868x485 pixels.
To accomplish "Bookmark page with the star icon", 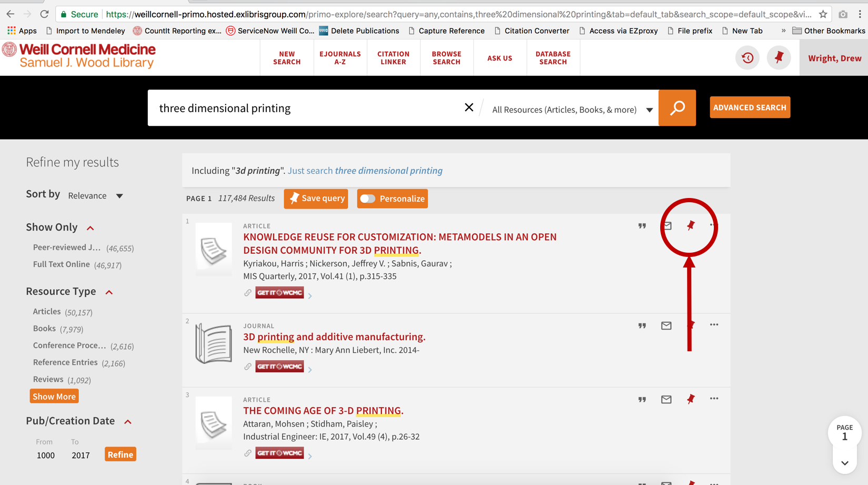I will pos(823,14).
